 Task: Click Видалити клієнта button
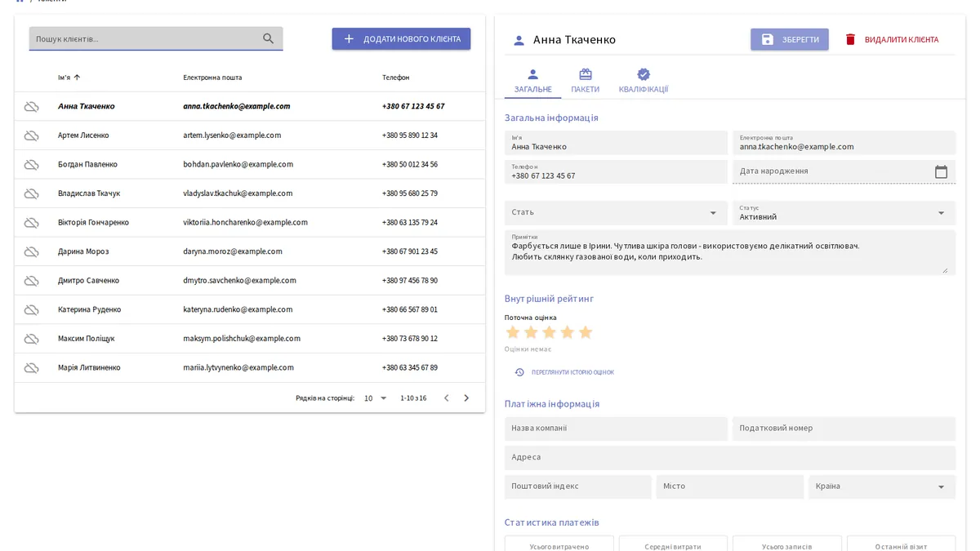(891, 39)
